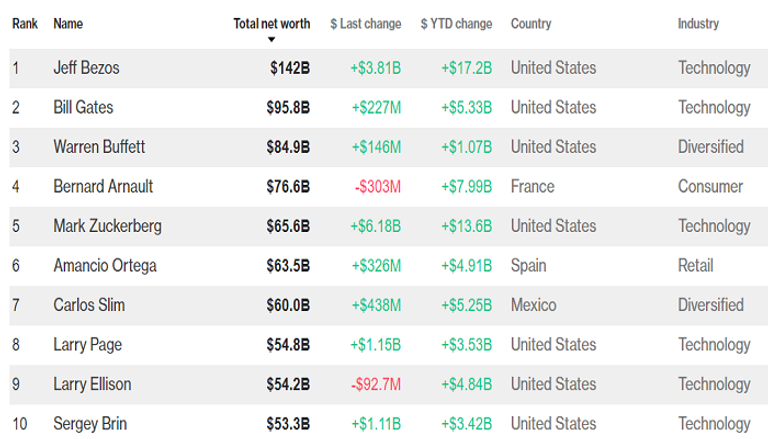Image resolution: width=768 pixels, height=439 pixels.
Task: Sort by the Rank column header
Action: pos(24,23)
